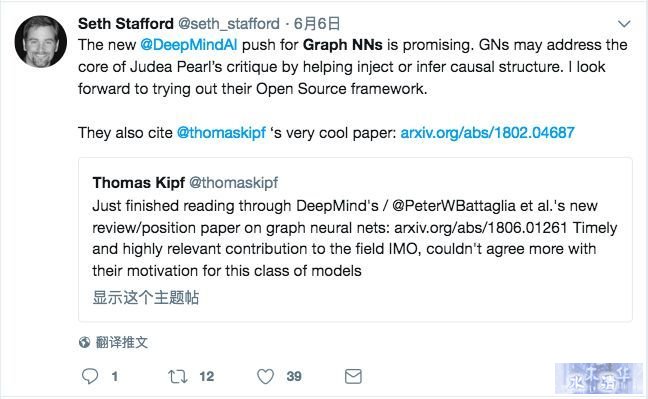Open the direct message envelope icon
Image resolution: width=648 pixels, height=399 pixels.
pos(353,376)
